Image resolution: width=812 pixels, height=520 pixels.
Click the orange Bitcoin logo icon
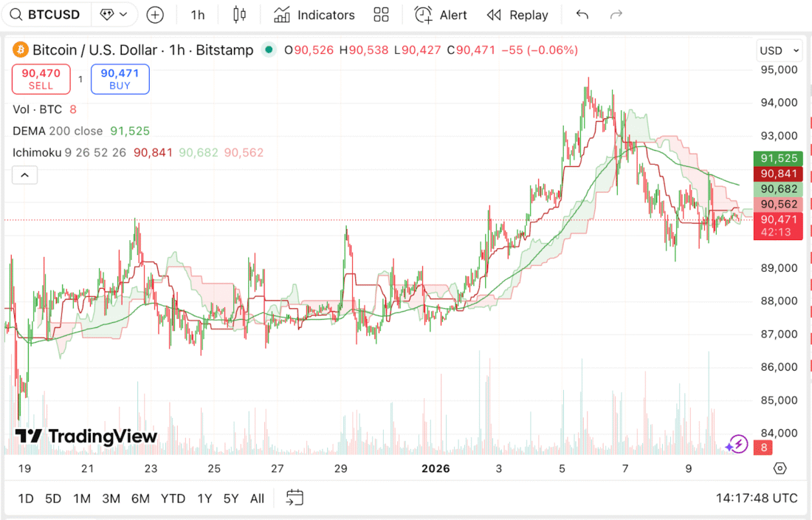tap(20, 49)
